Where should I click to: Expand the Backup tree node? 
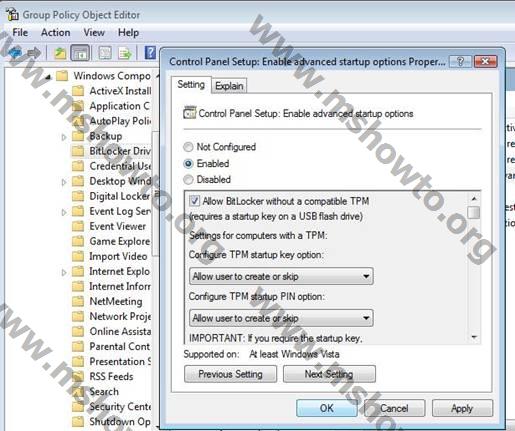64,137
